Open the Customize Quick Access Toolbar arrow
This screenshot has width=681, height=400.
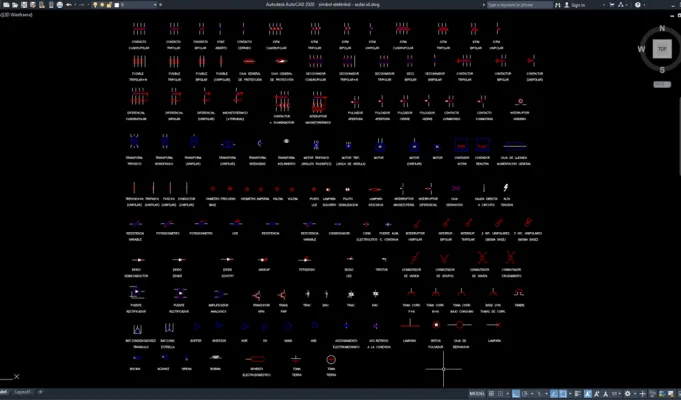click(x=161, y=5)
